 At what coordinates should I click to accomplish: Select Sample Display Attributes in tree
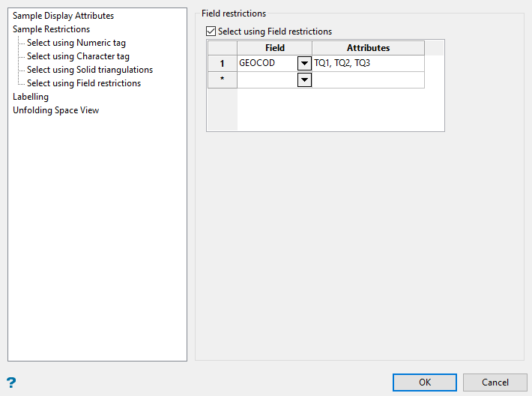pyautogui.click(x=63, y=16)
